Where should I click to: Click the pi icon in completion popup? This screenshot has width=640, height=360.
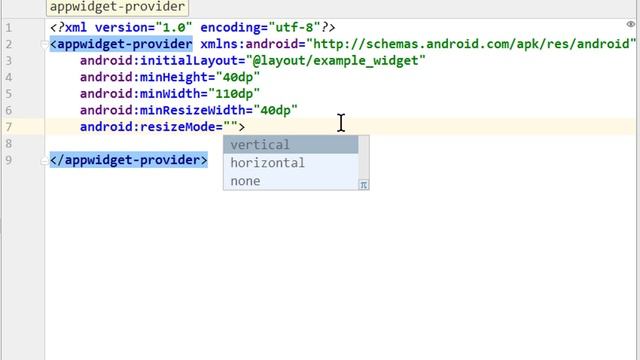(363, 185)
